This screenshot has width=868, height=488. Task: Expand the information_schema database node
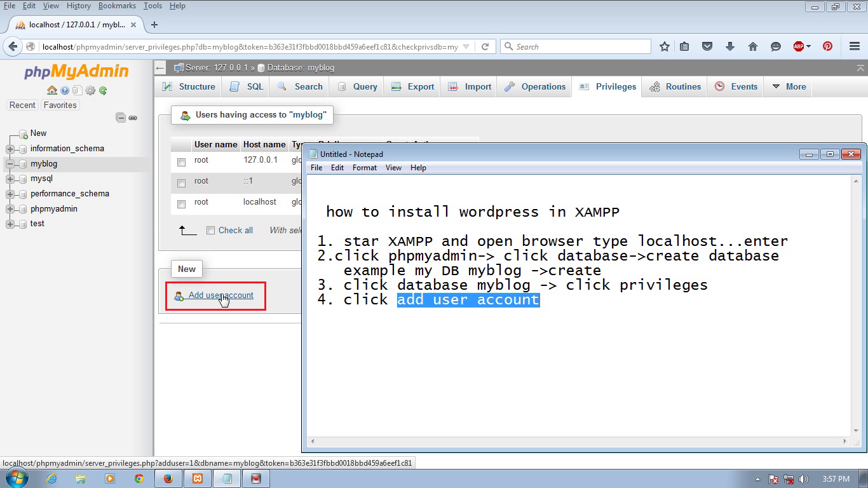click(10, 149)
